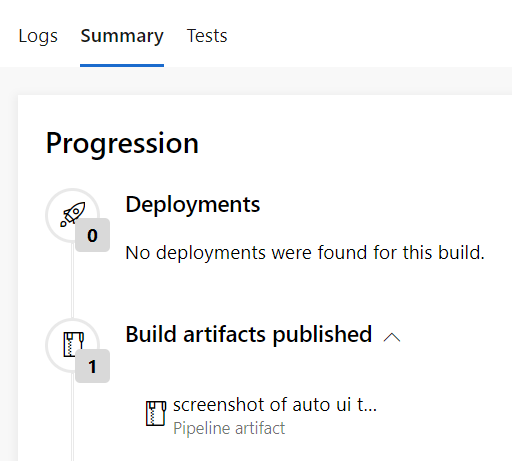
Task: Switch to the Logs tab
Action: 38,36
